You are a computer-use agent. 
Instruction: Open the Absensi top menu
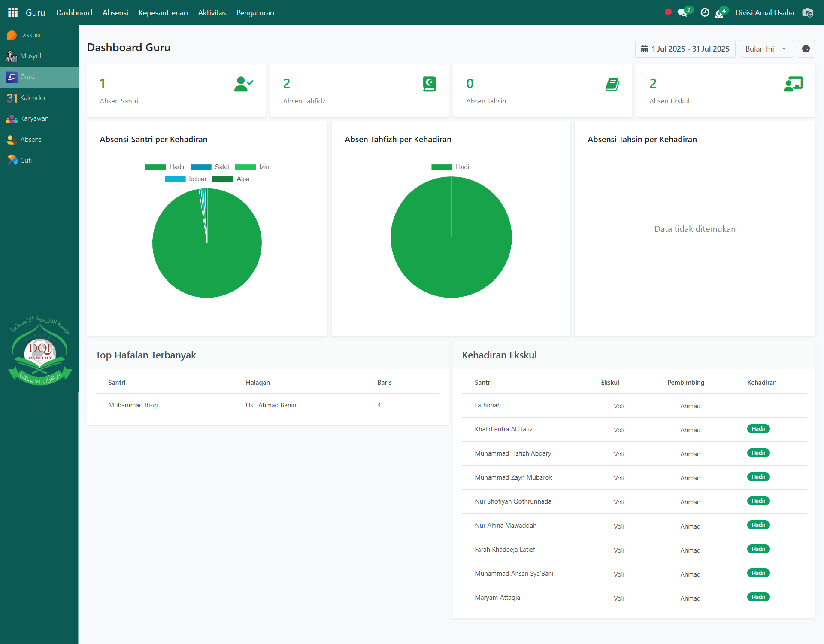(115, 13)
